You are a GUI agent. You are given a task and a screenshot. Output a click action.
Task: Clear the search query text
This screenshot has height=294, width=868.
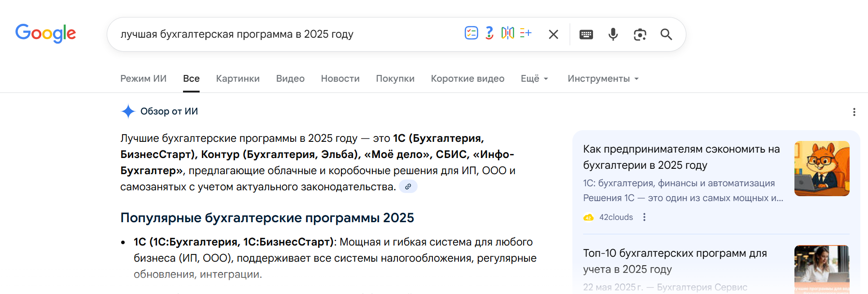pyautogui.click(x=554, y=35)
